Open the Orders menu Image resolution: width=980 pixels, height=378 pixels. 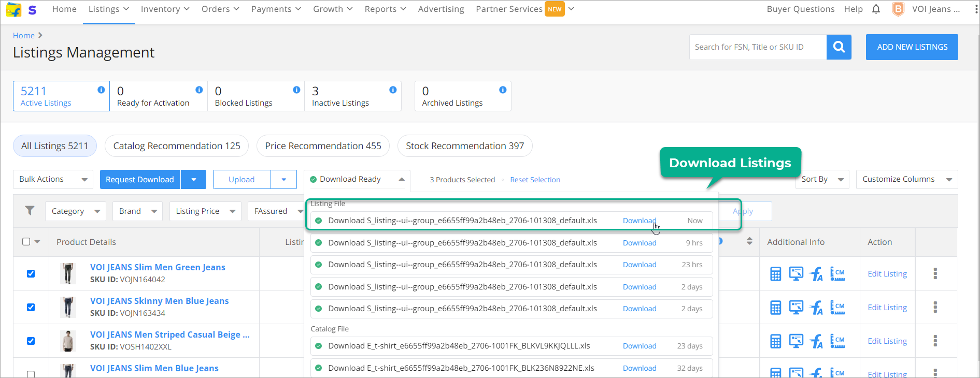point(220,9)
